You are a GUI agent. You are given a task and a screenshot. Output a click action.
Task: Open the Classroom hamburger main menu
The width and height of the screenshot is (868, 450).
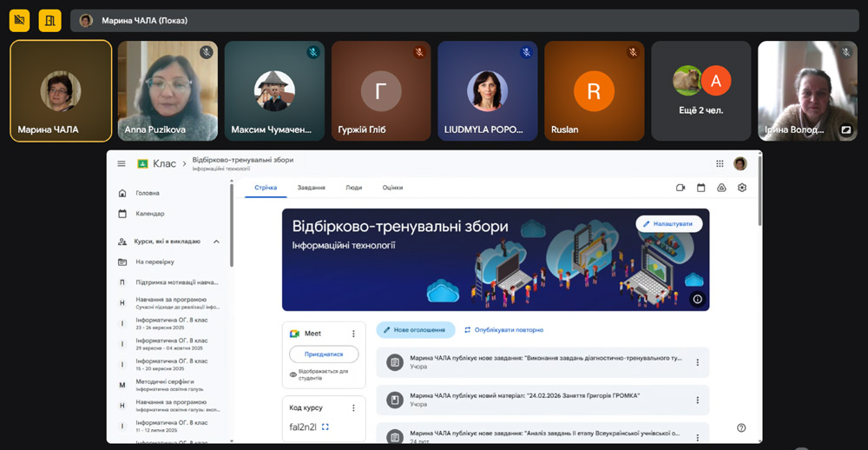click(122, 163)
